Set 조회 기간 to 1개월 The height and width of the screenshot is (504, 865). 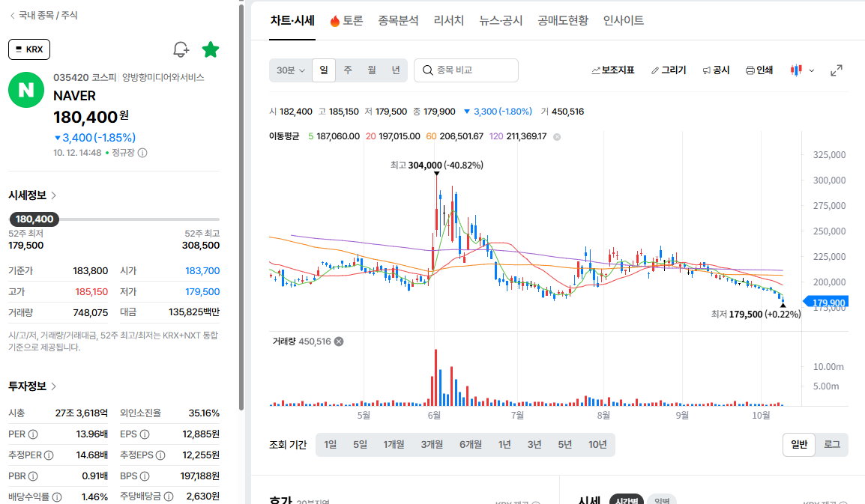[394, 444]
